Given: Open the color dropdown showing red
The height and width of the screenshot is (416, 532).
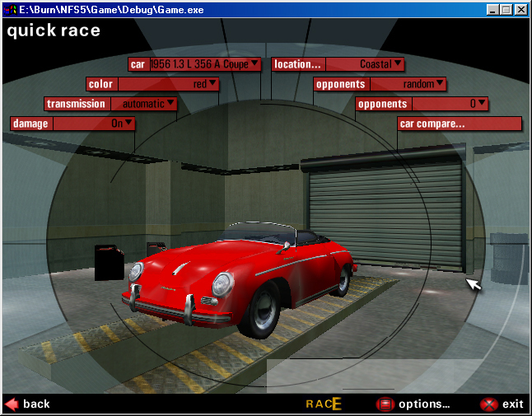Looking at the screenshot, I should click(168, 84).
